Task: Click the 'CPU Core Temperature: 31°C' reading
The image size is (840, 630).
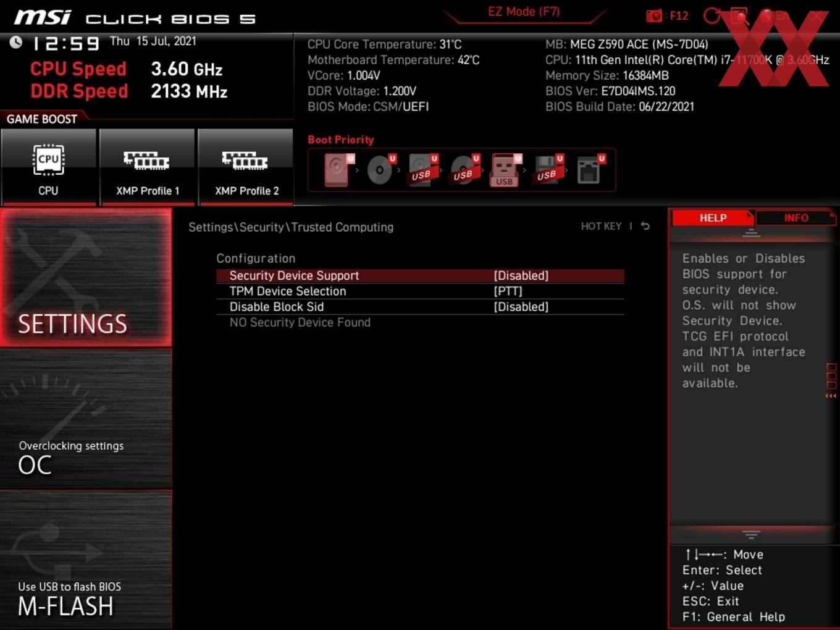Action: coord(384,44)
